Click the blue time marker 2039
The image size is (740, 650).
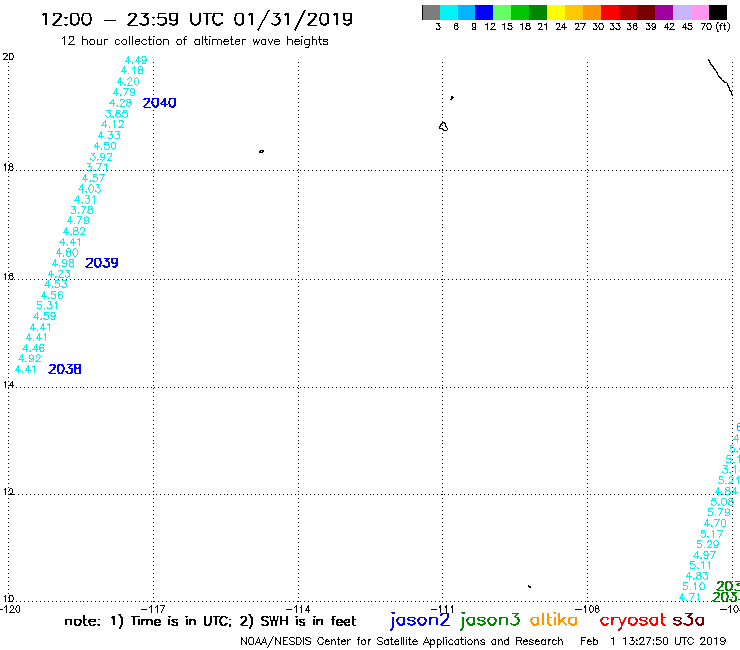pos(101,263)
